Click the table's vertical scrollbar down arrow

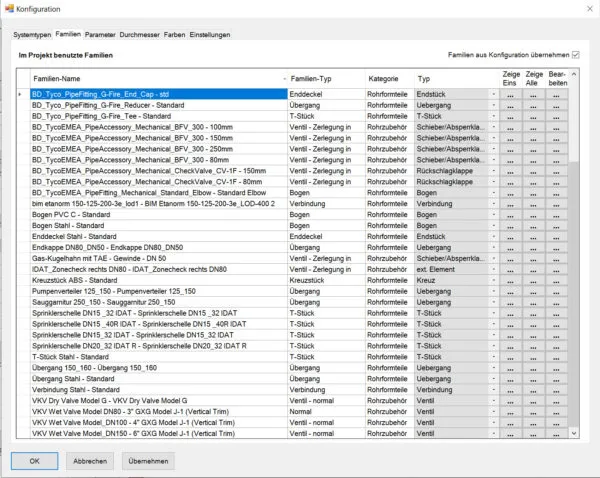coord(574,433)
